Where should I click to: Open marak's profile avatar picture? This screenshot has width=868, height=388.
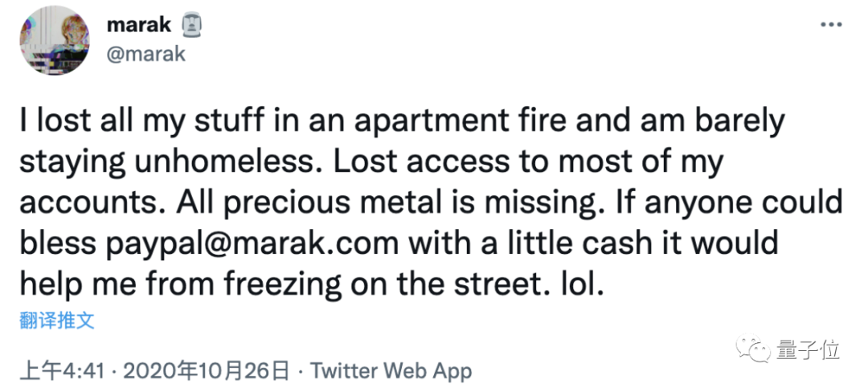coord(55,41)
